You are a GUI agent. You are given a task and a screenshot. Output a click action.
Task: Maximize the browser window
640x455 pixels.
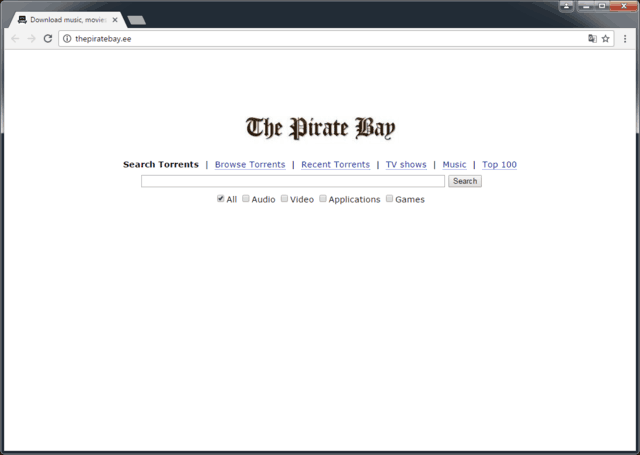tap(602, 6)
